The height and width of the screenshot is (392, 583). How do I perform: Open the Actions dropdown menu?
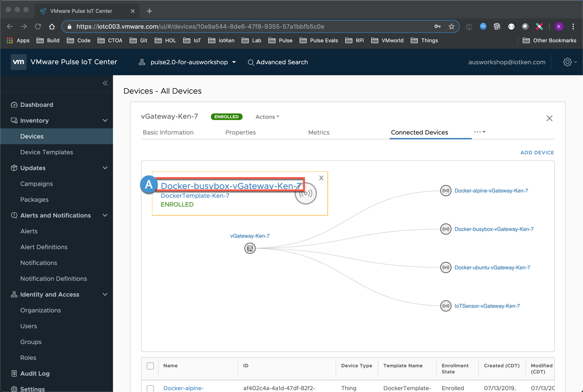click(x=267, y=117)
